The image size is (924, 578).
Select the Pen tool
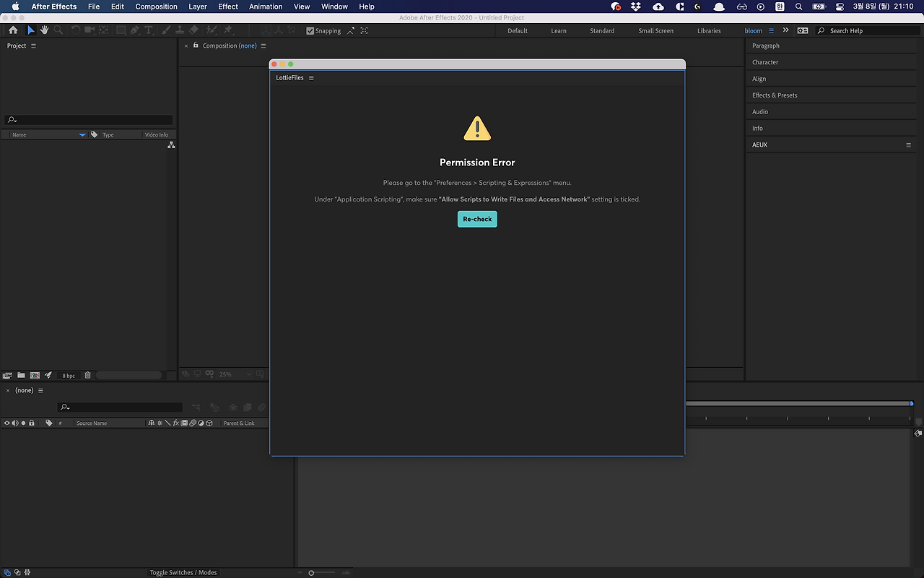[x=135, y=30]
